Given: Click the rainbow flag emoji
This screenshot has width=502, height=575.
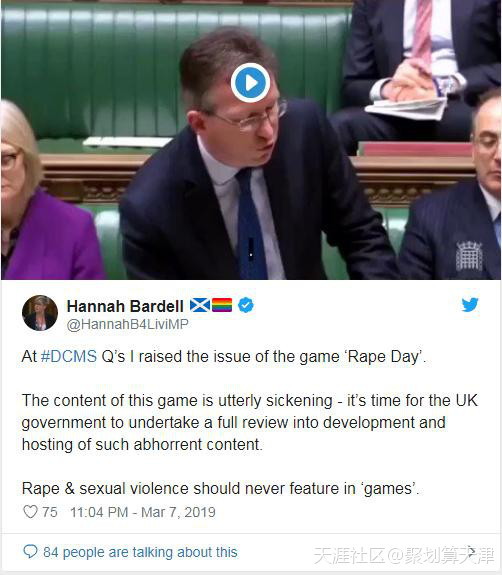Looking at the screenshot, I should [222, 305].
